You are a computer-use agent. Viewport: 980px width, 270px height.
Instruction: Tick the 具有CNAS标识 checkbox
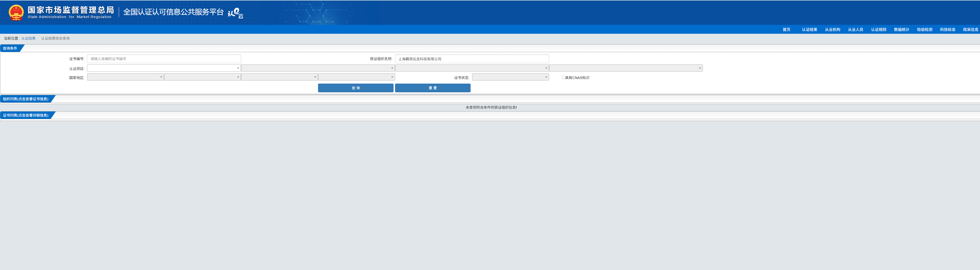(x=563, y=77)
